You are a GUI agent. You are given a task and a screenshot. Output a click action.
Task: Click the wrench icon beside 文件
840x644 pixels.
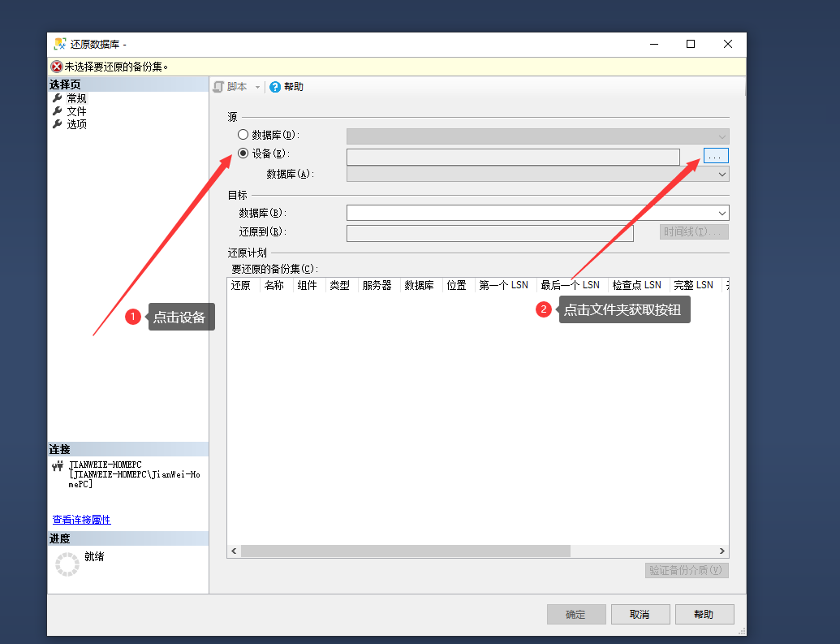[57, 111]
